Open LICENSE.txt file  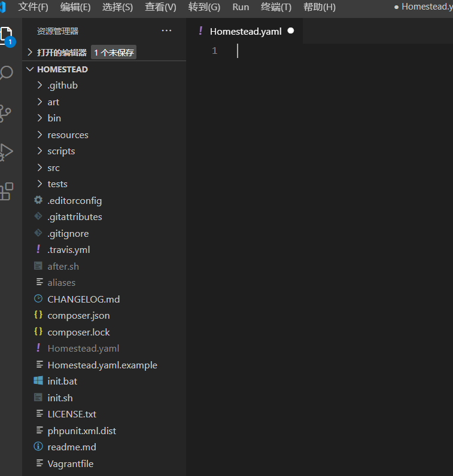tap(72, 414)
